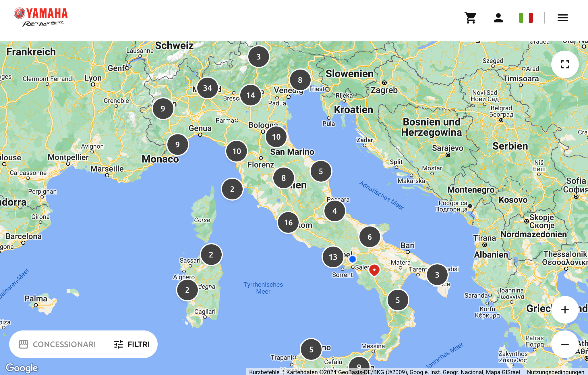Image resolution: width=588 pixels, height=375 pixels.
Task: Zoom out of the map
Action: tap(565, 344)
